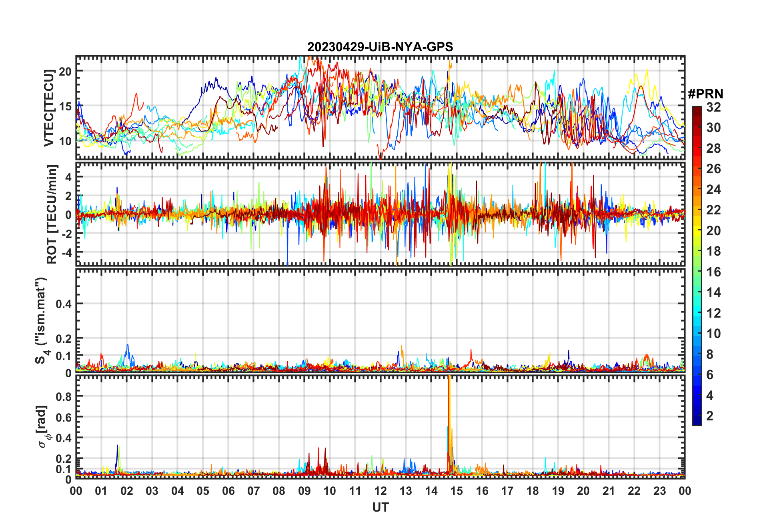Click the #PRN colorbar heading

(705, 94)
